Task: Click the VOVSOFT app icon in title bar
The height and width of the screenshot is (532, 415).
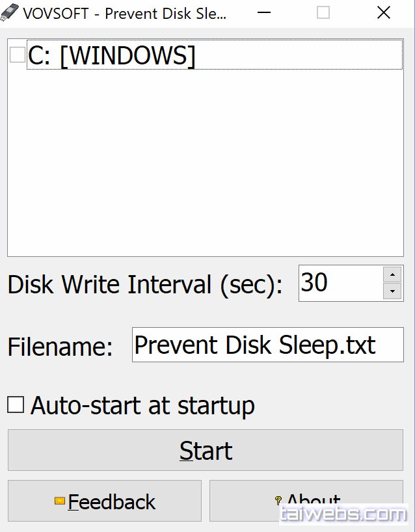Action: (x=10, y=13)
